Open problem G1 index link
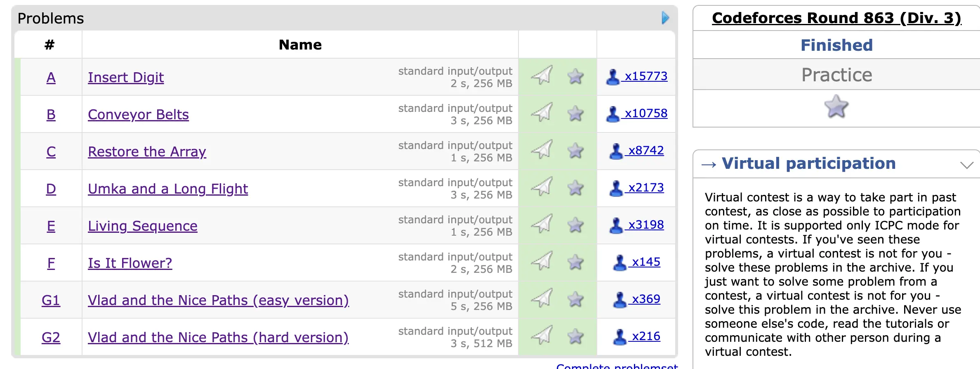The width and height of the screenshot is (980, 369). tap(51, 300)
